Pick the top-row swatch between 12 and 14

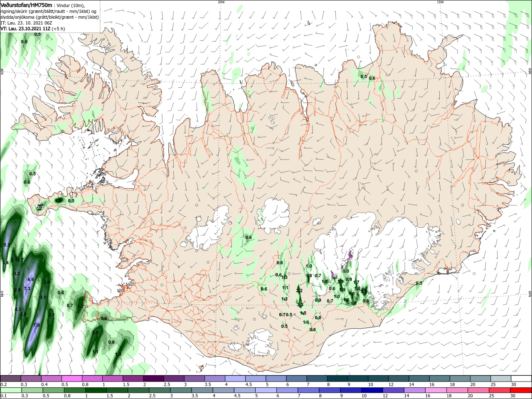point(399,378)
